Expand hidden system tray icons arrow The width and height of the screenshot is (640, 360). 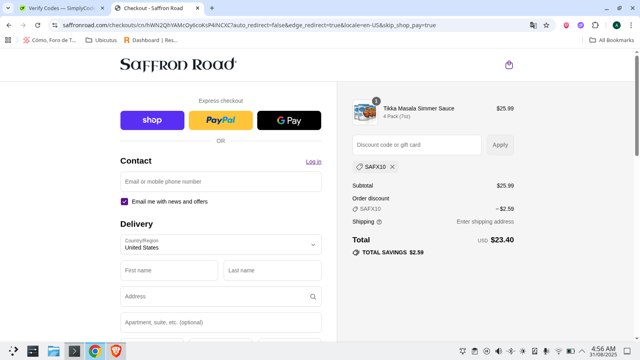582,351
